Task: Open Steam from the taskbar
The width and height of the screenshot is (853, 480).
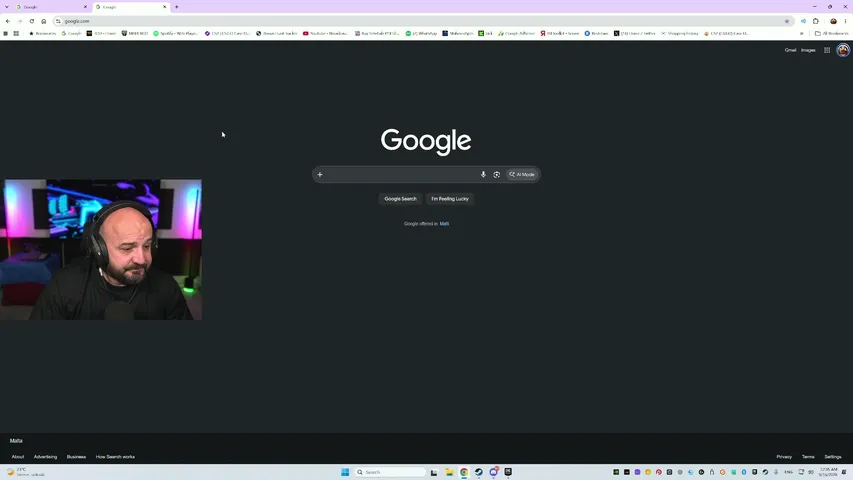Action: click(x=479, y=472)
